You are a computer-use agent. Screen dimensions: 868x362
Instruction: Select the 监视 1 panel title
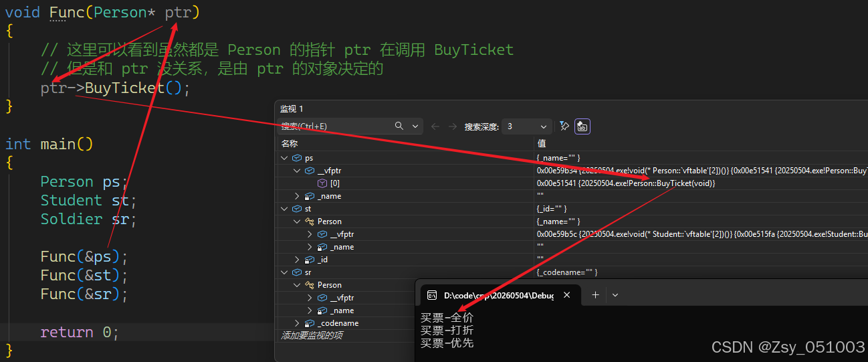pyautogui.click(x=292, y=108)
